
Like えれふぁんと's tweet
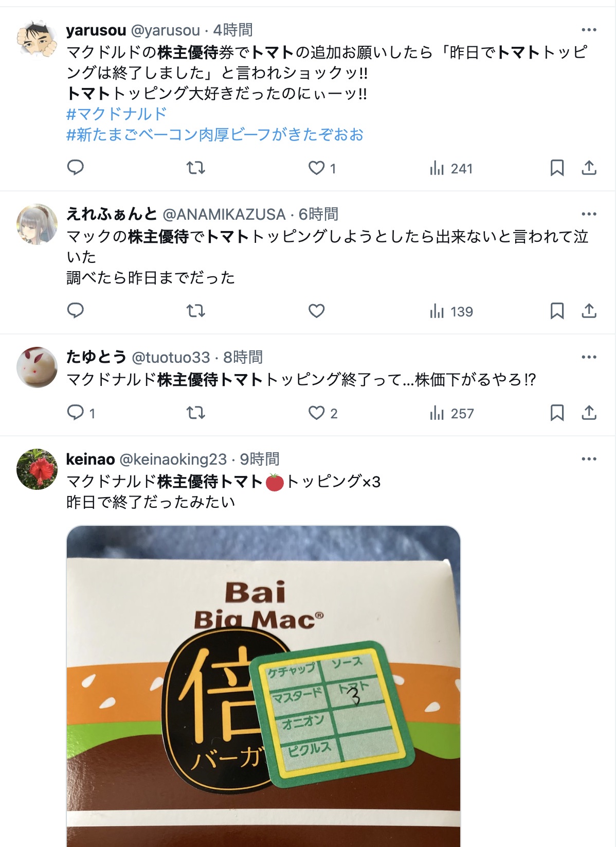pyautogui.click(x=316, y=311)
